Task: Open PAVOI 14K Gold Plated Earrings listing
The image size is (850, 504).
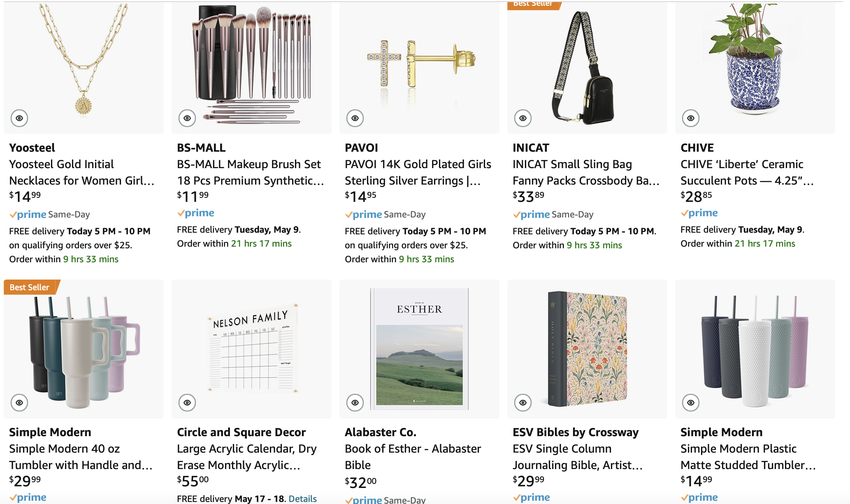Action: (418, 172)
